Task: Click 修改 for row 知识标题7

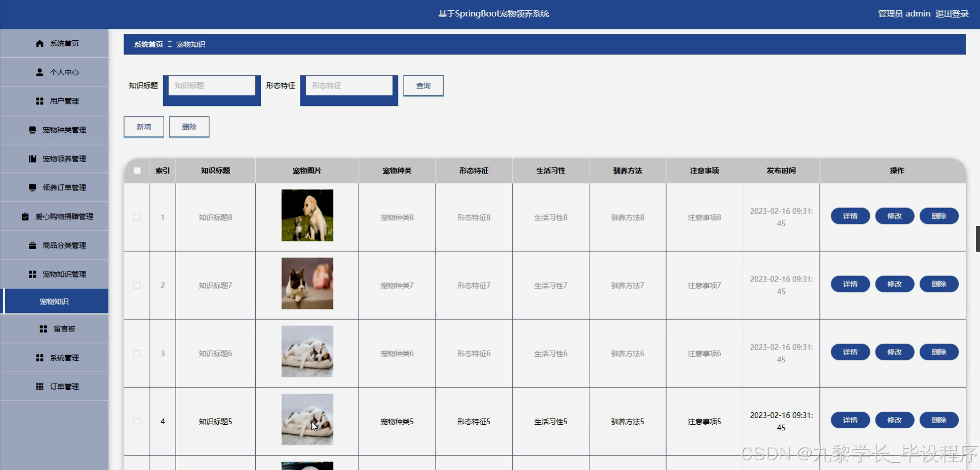Action: [x=895, y=284]
